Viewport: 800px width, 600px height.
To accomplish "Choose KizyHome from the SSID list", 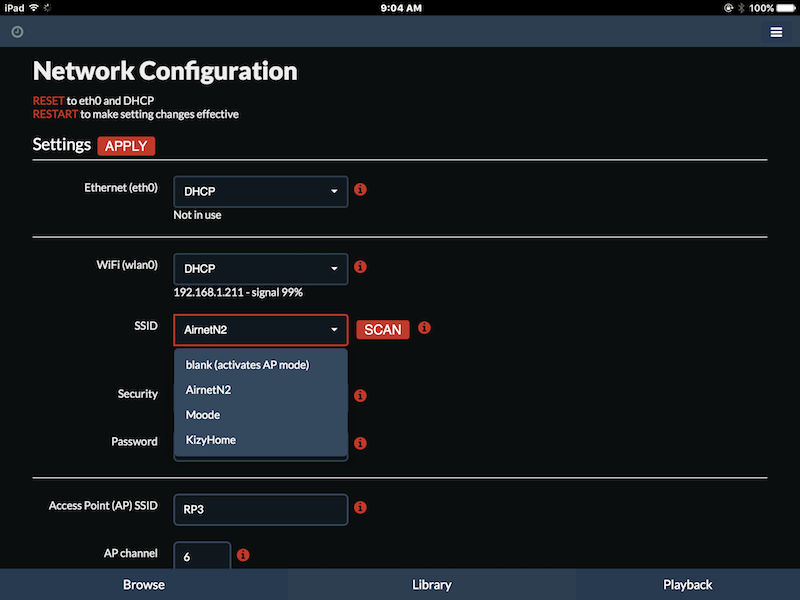I will 261,440.
